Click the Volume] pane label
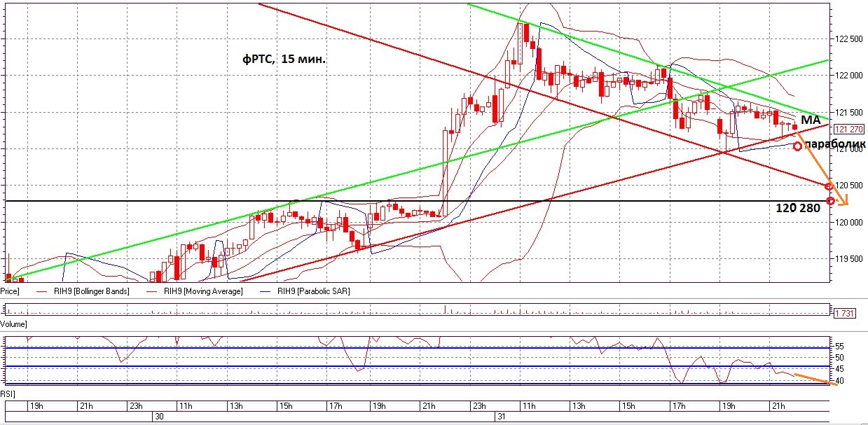This screenshot has height=425, width=868. click(x=13, y=324)
